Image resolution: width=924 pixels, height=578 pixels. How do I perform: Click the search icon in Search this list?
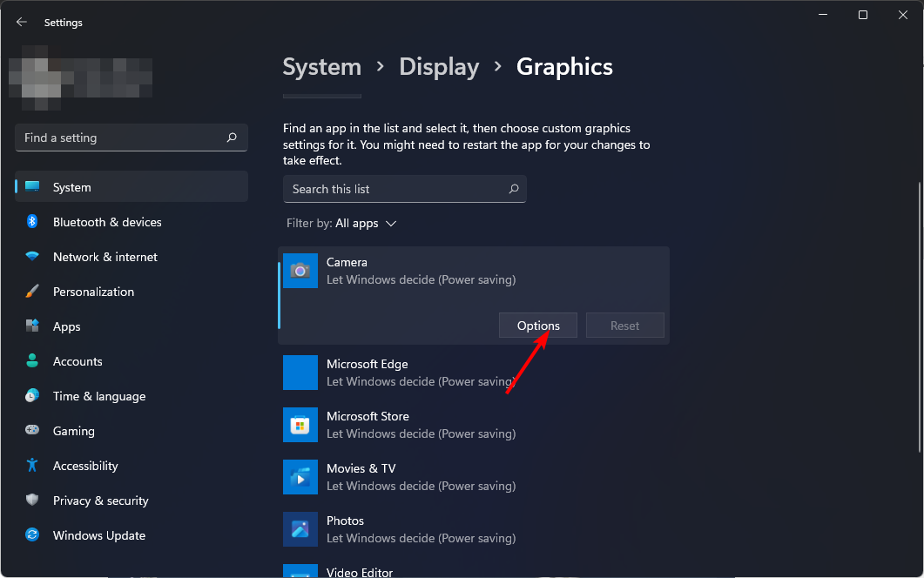tap(514, 189)
